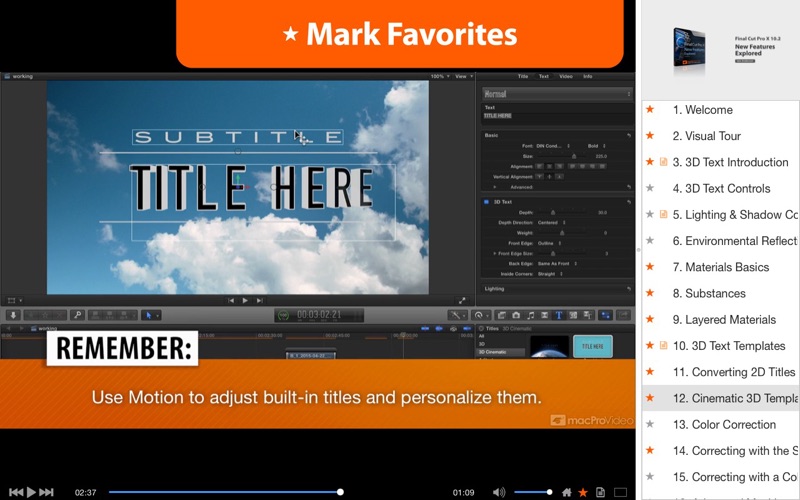Skip to the previous lesson in player bar
Image resolution: width=800 pixels, height=500 pixels.
click(x=16, y=492)
